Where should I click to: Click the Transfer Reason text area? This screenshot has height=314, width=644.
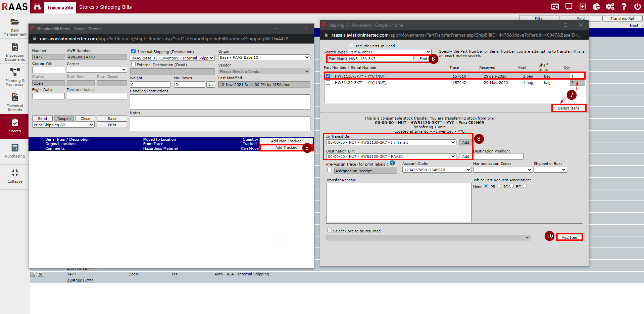click(398, 202)
